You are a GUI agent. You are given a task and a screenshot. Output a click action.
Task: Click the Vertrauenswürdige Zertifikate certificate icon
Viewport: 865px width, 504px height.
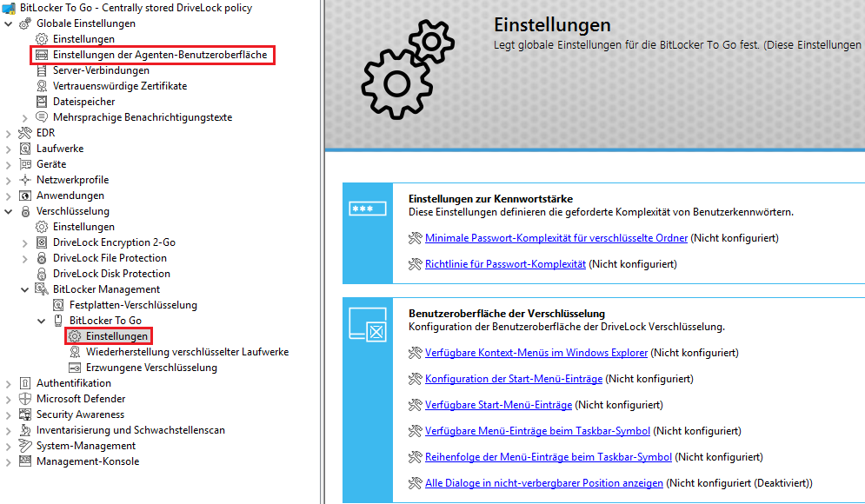click(x=42, y=86)
